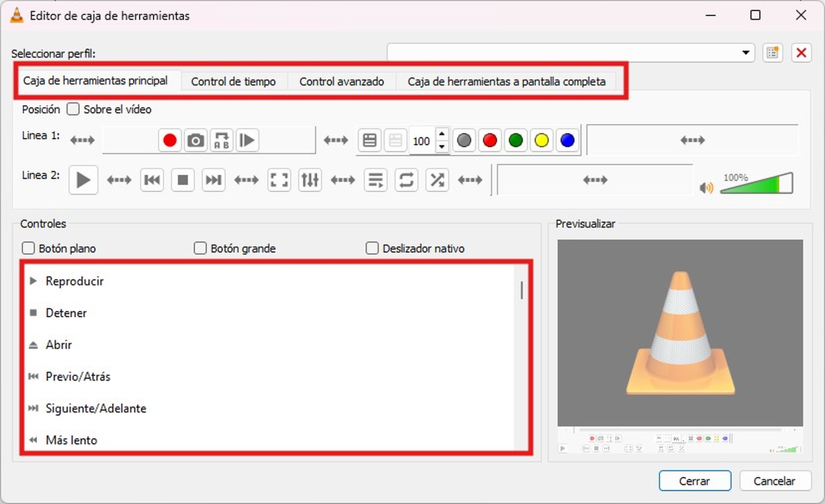Click the loop/repeat icon in Linea 2
This screenshot has height=504, width=825.
click(406, 180)
